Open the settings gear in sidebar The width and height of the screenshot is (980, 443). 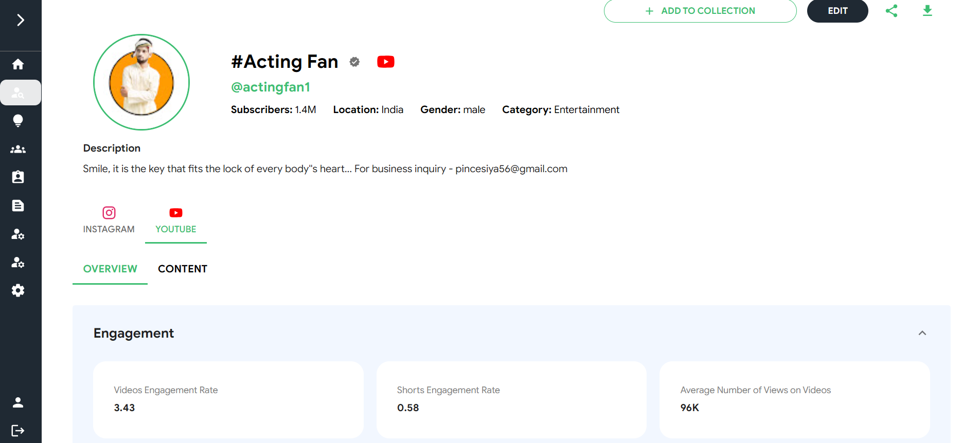tap(18, 290)
